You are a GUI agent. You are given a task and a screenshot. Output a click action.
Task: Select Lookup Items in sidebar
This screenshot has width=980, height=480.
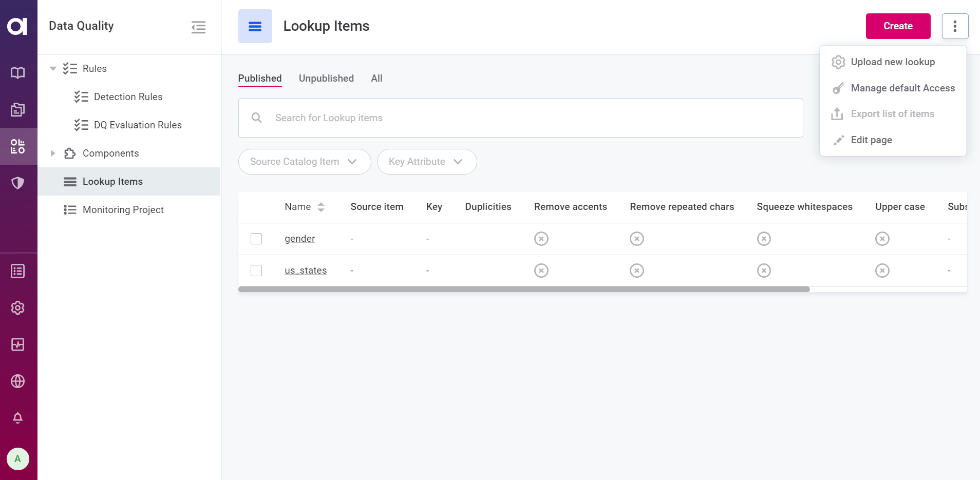(x=129, y=182)
